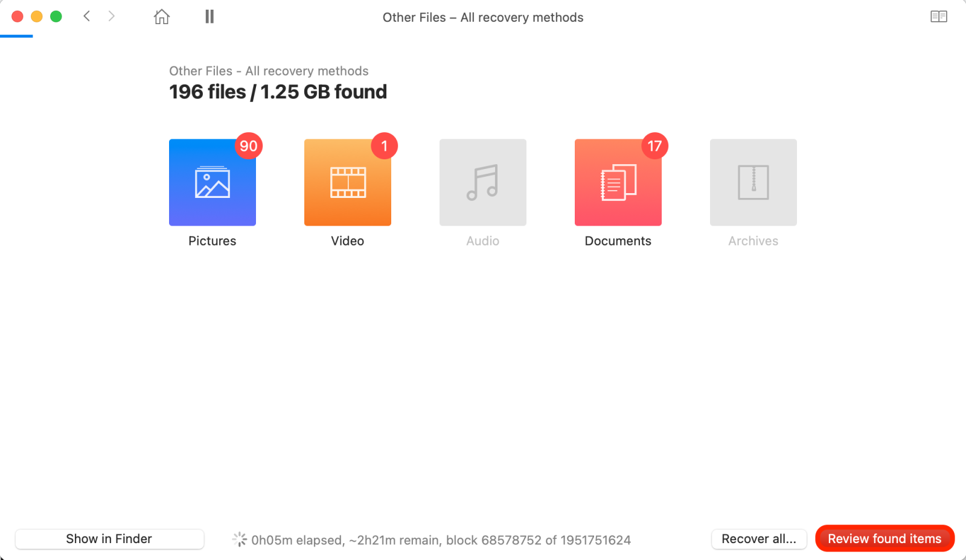The height and width of the screenshot is (560, 966).
Task: Click the Show in Finder button
Action: click(x=109, y=539)
